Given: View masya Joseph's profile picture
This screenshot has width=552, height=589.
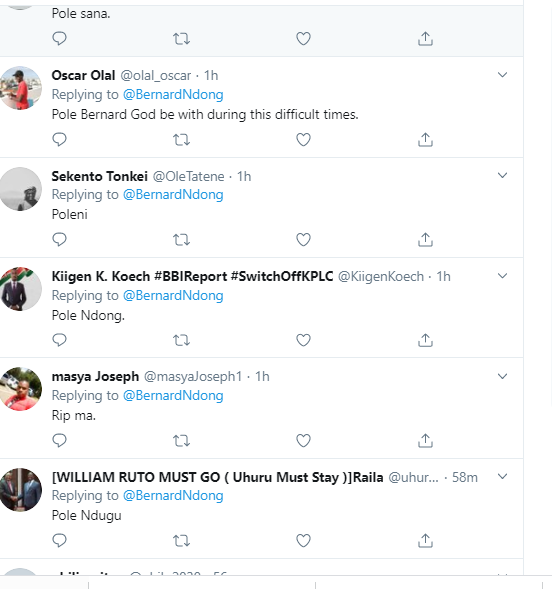Looking at the screenshot, I should coord(20,389).
